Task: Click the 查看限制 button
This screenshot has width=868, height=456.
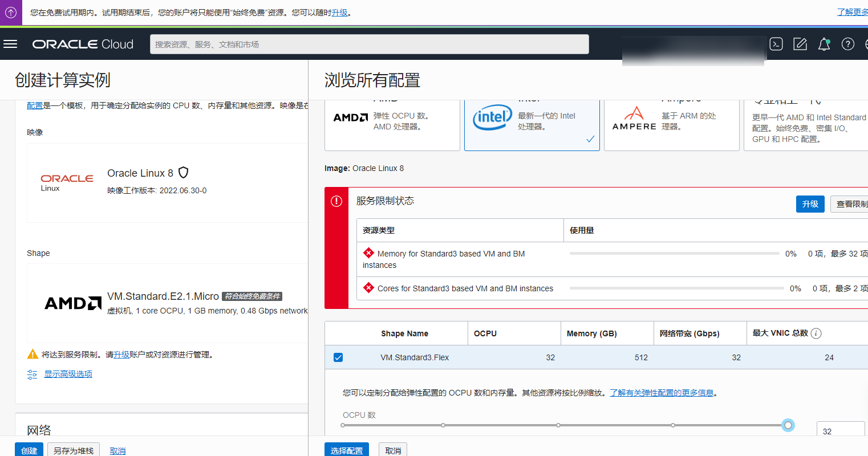Action: (x=849, y=204)
